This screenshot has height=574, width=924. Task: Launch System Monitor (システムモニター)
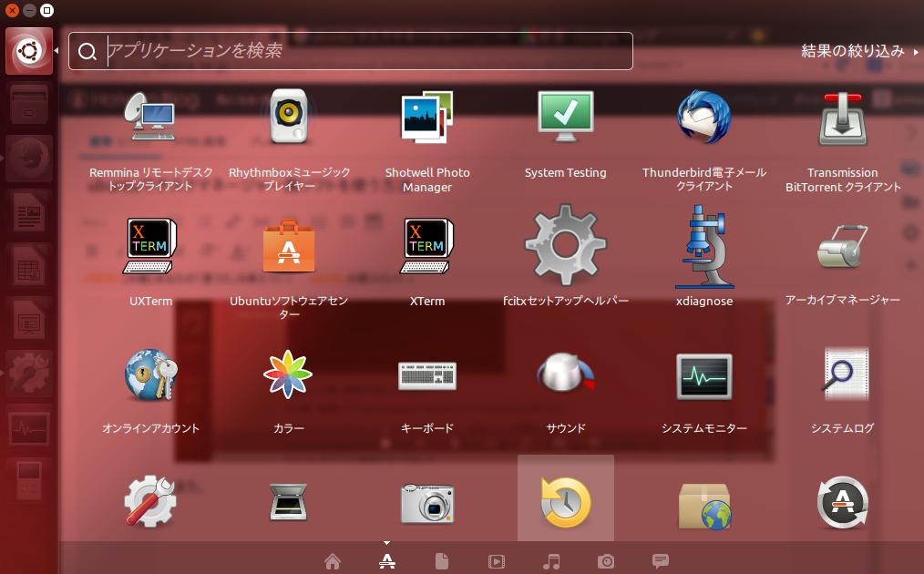point(704,376)
